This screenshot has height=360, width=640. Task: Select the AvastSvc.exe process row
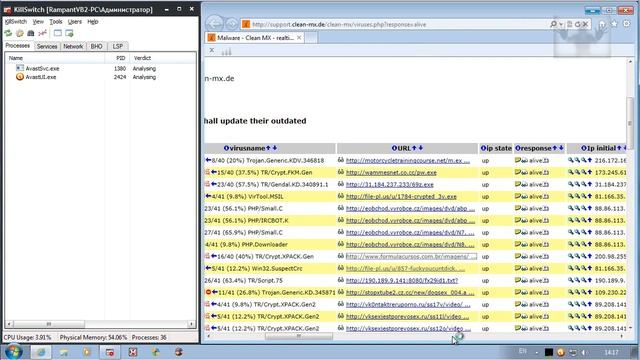(x=101, y=69)
